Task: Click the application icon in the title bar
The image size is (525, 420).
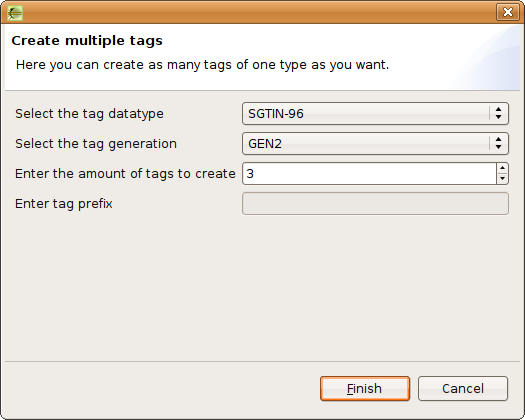Action: [15, 13]
